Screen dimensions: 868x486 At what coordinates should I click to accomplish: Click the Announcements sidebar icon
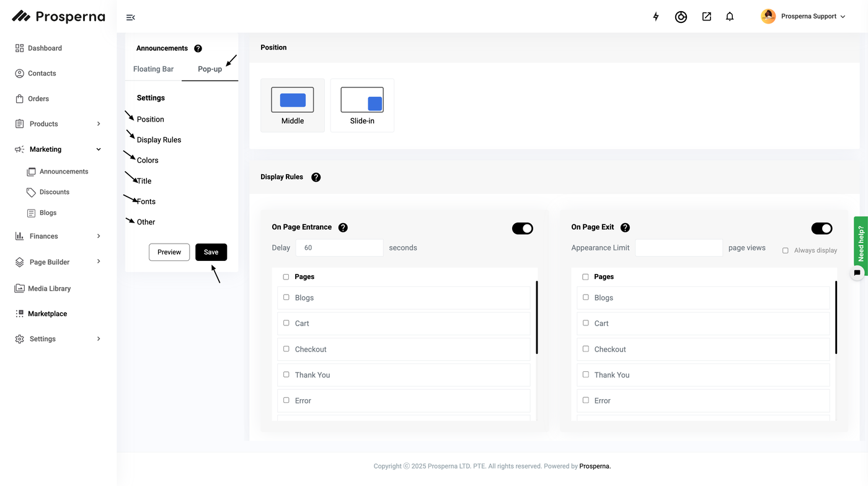[x=31, y=172]
